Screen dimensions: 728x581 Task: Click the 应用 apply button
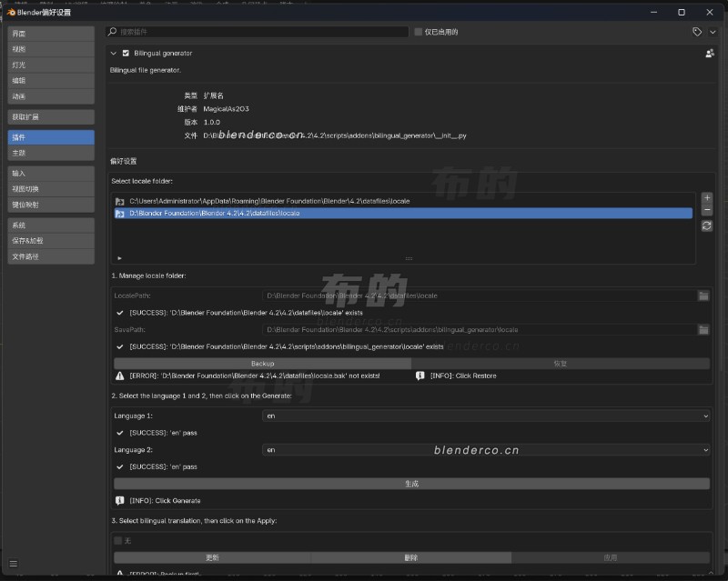611,557
